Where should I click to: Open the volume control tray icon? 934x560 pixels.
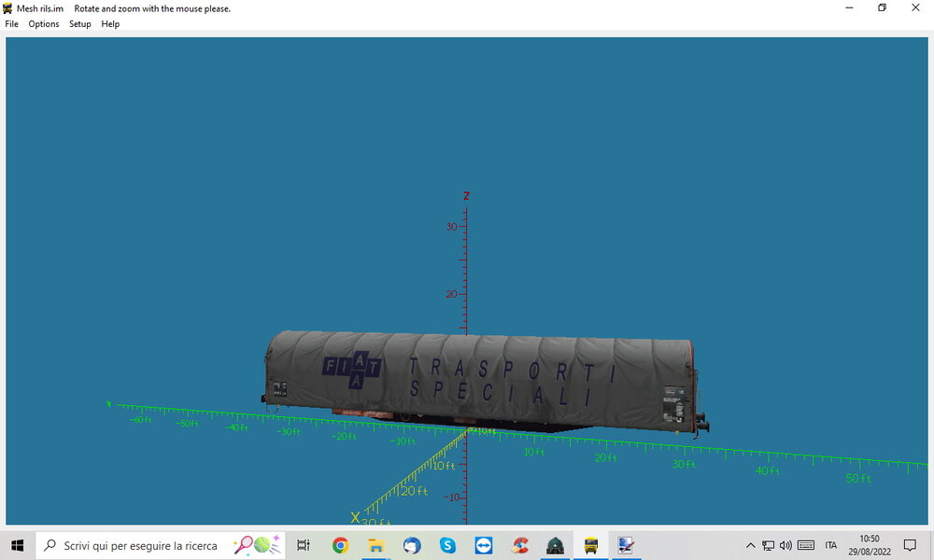point(785,545)
